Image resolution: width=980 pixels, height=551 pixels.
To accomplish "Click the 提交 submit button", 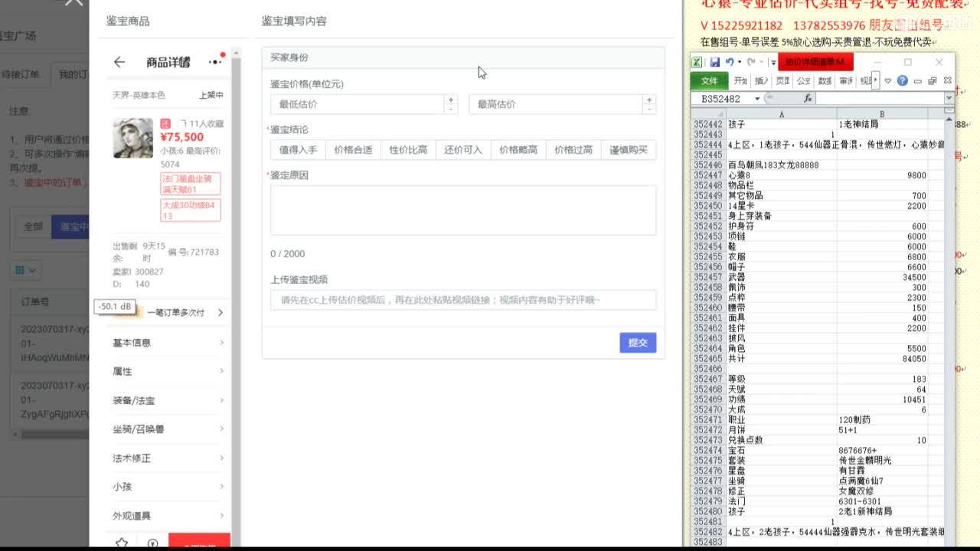I will point(638,343).
